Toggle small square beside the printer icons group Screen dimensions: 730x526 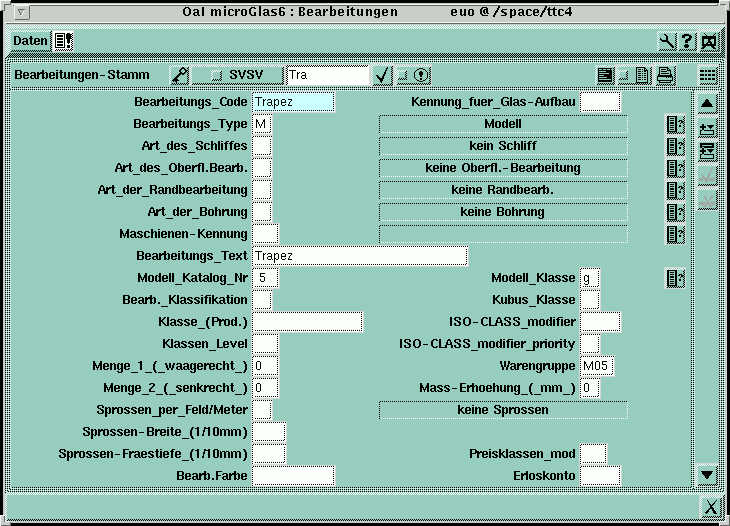tap(624, 75)
